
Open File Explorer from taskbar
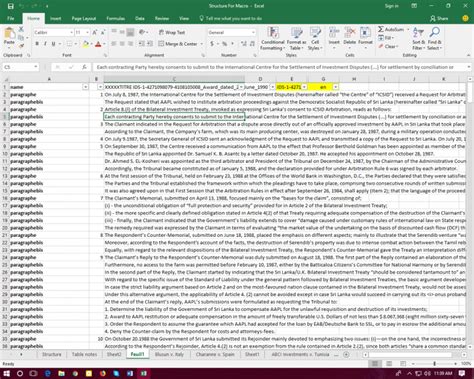61,373
